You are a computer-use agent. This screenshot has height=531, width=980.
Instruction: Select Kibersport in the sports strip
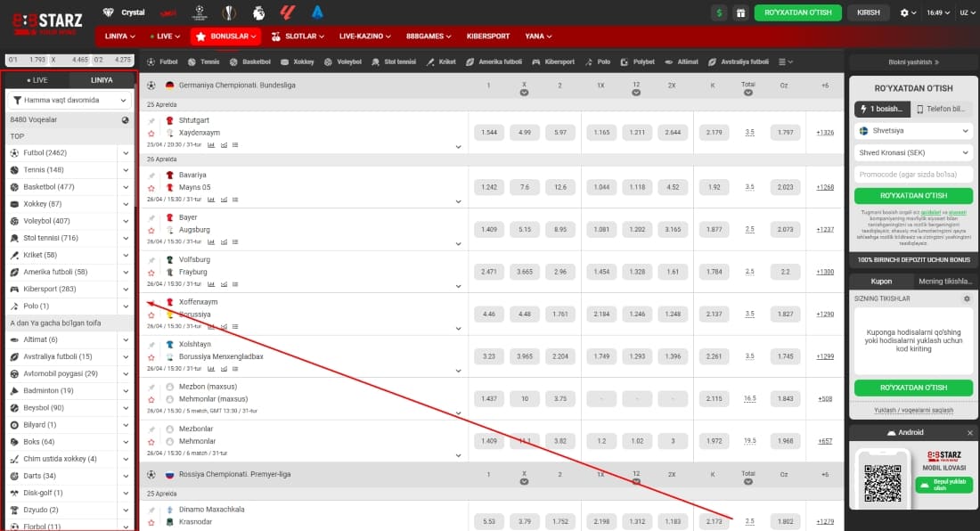553,61
